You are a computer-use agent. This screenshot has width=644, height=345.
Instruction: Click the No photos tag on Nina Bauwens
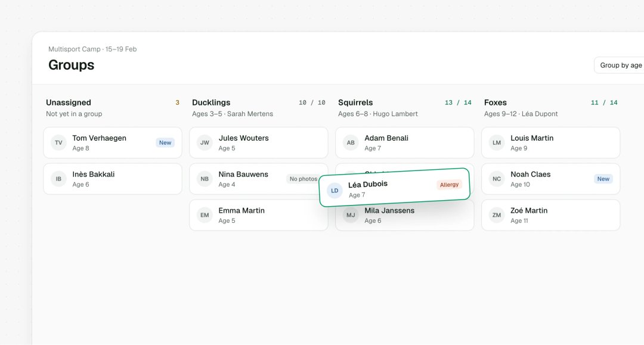click(x=303, y=179)
